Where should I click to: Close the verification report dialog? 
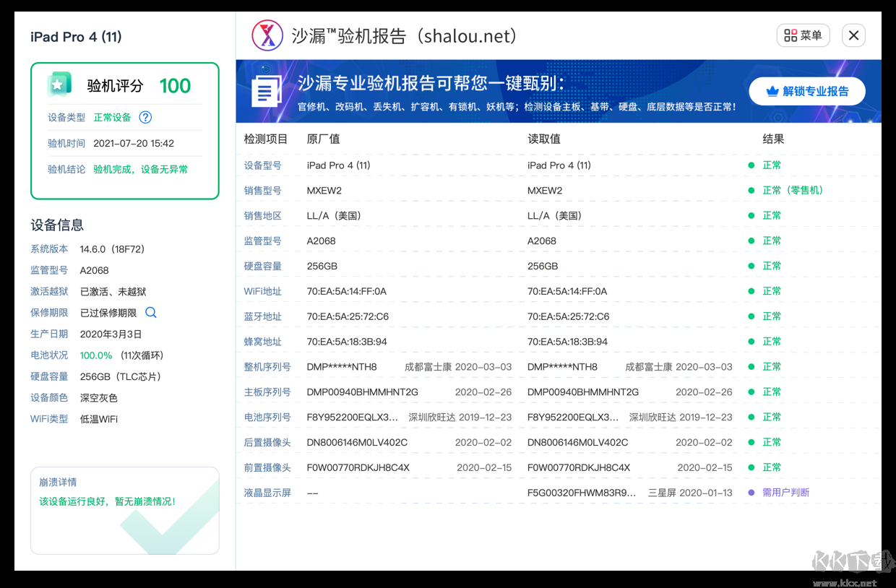[x=853, y=35]
